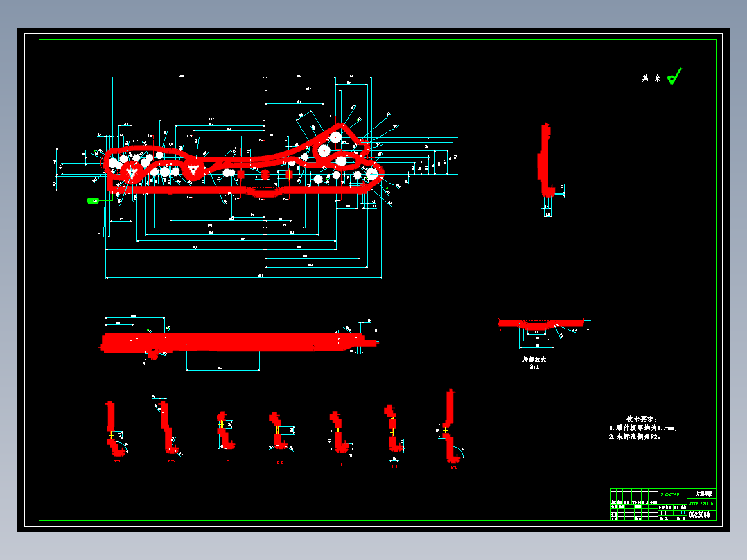Click the part name cell at title block top right
The width and height of the screenshot is (747, 560).
pyautogui.click(x=702, y=493)
